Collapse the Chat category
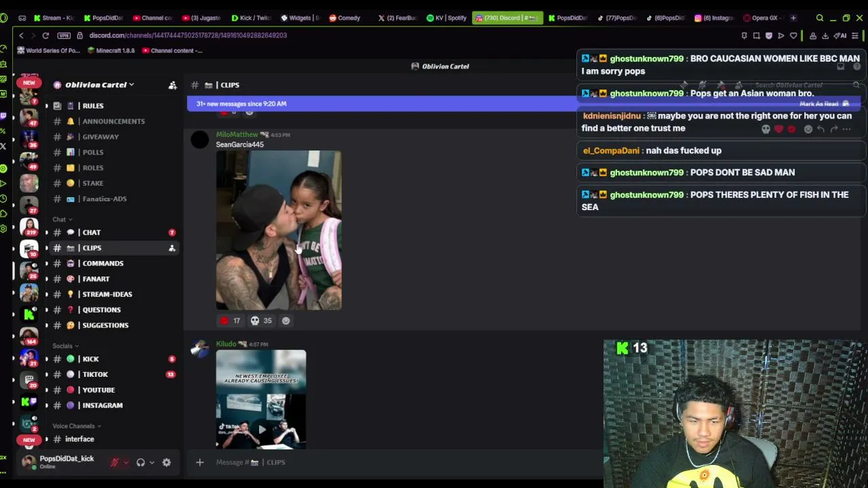Screen dimensions: 868x488 point(62,220)
